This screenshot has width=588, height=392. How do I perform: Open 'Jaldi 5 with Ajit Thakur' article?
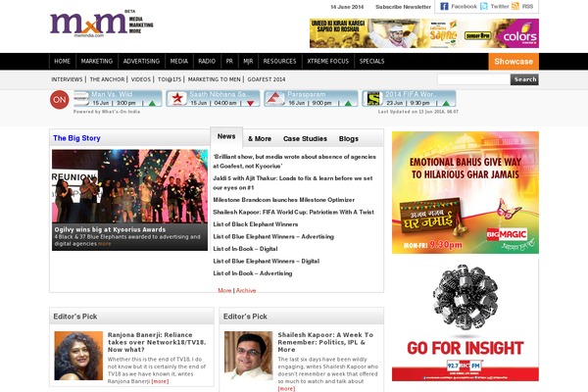(x=293, y=182)
